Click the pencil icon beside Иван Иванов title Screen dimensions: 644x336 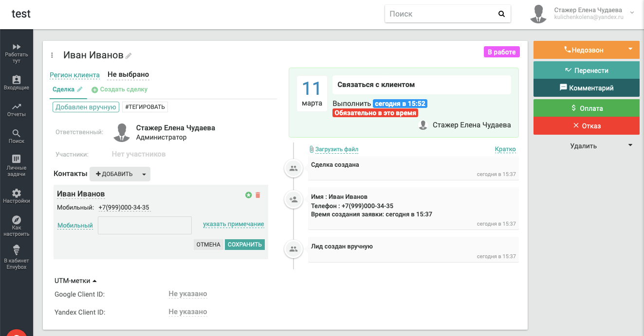[129, 56]
